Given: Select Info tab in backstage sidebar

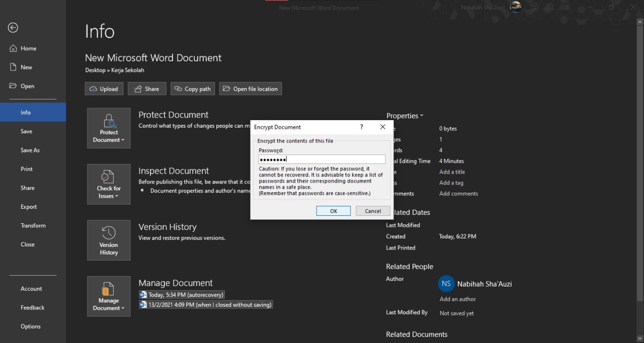Looking at the screenshot, I should [x=33, y=112].
